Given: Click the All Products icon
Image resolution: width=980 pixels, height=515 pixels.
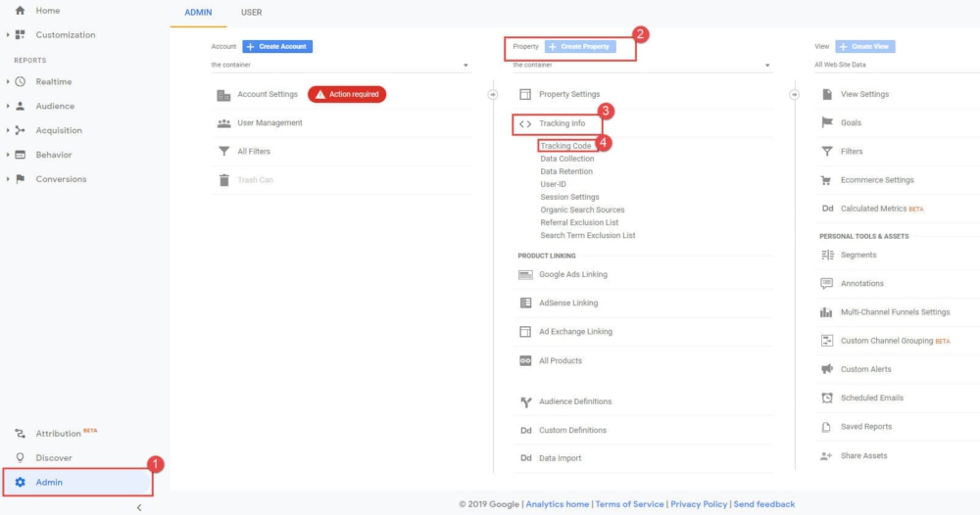Looking at the screenshot, I should point(525,361).
